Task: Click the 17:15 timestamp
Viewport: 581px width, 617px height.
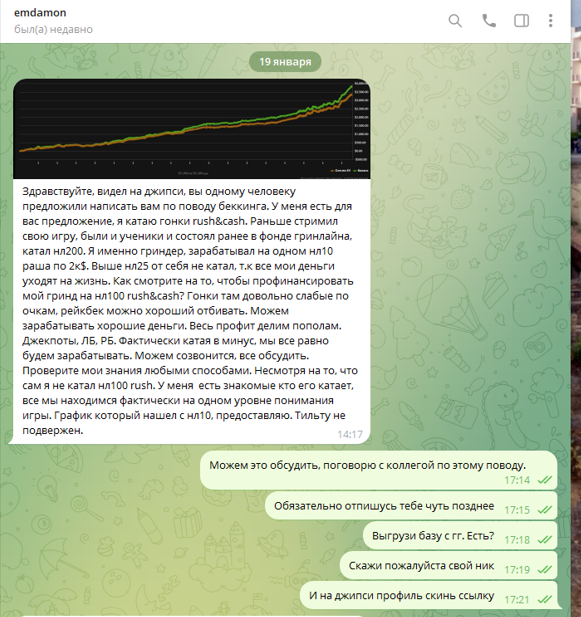Action: [x=517, y=510]
